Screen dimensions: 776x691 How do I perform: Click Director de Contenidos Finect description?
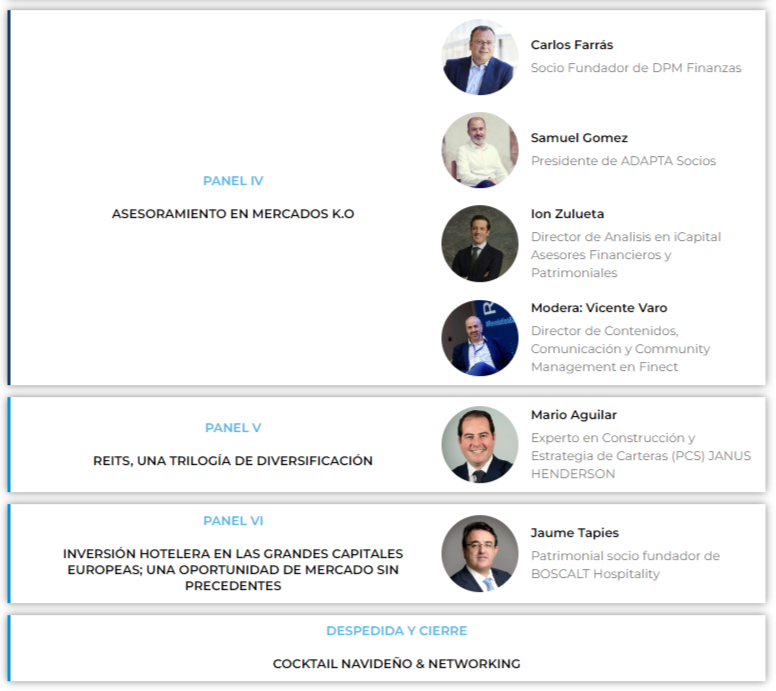[x=620, y=349]
